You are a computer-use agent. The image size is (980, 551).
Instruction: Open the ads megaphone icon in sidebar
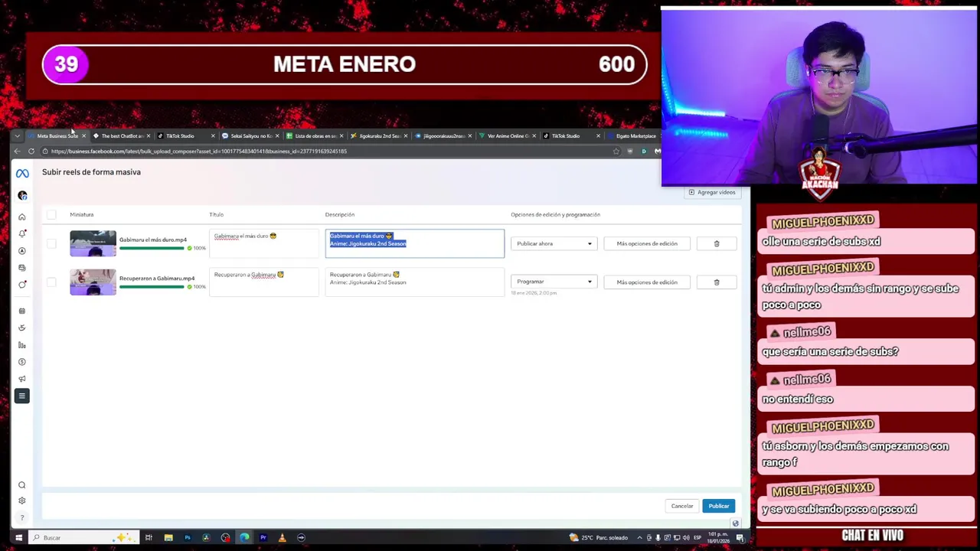pyautogui.click(x=22, y=378)
